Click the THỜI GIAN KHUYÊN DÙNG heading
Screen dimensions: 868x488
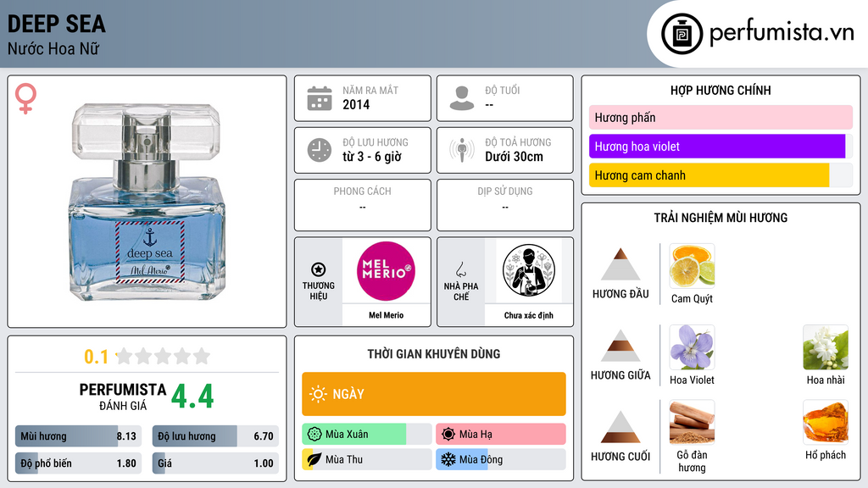pos(434,354)
